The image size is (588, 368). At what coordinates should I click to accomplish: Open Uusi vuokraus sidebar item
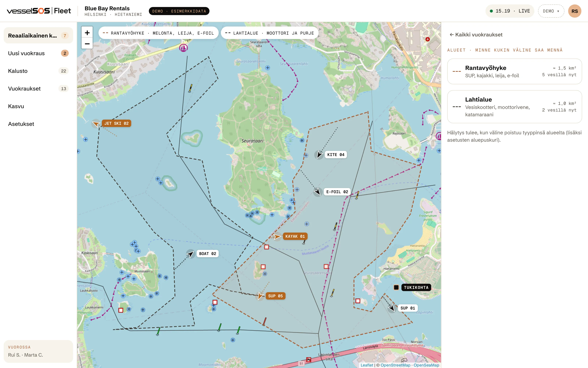(38, 53)
